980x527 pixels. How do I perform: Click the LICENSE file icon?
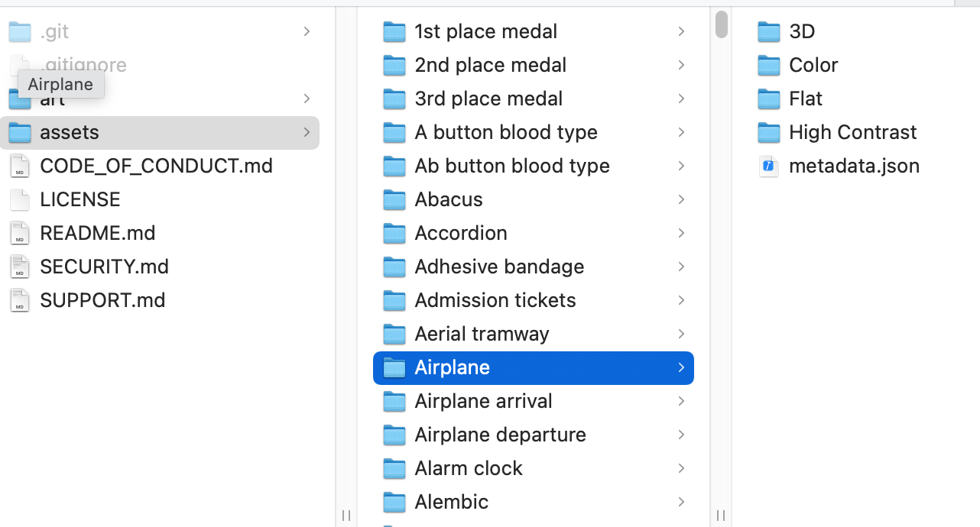(x=20, y=199)
